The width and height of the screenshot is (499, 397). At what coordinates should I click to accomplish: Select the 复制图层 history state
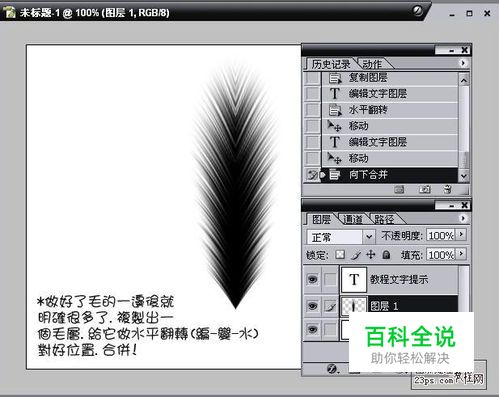tap(389, 78)
